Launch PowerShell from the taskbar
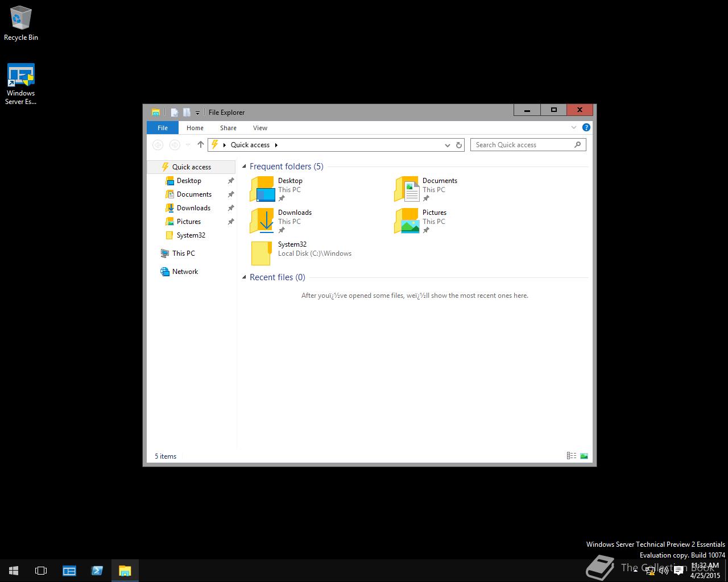The width and height of the screenshot is (728, 582). pyautogui.click(x=97, y=571)
